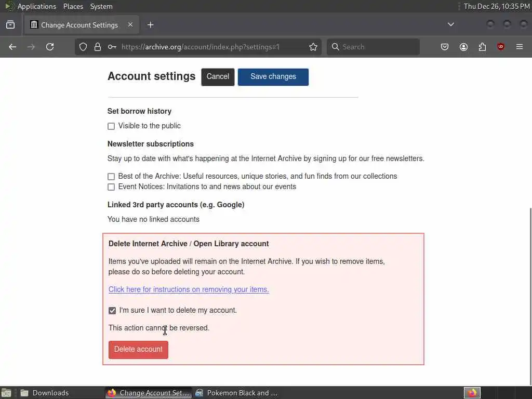Open the Places menu

tap(73, 6)
